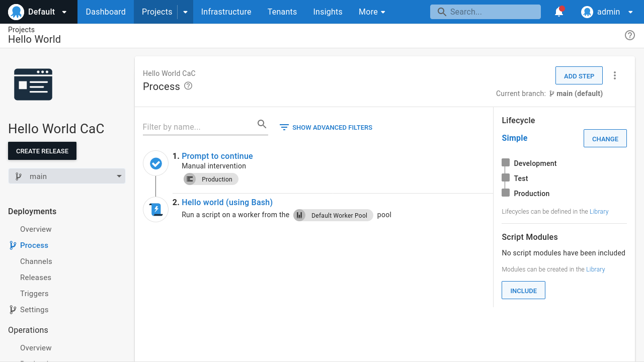Image resolution: width=644 pixels, height=362 pixels.
Task: Click the Process help tooltip icon
Action: [x=188, y=86]
